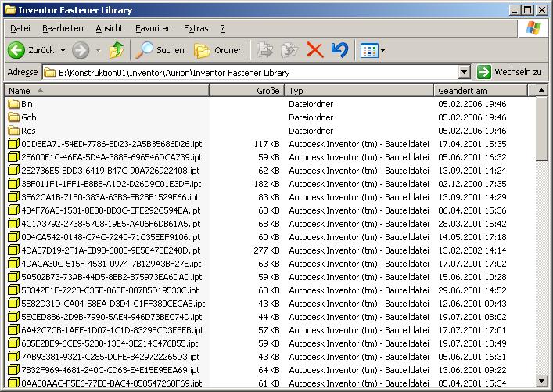This screenshot has width=553, height=392.
Task: Sort by the Name column header
Action: [x=107, y=91]
